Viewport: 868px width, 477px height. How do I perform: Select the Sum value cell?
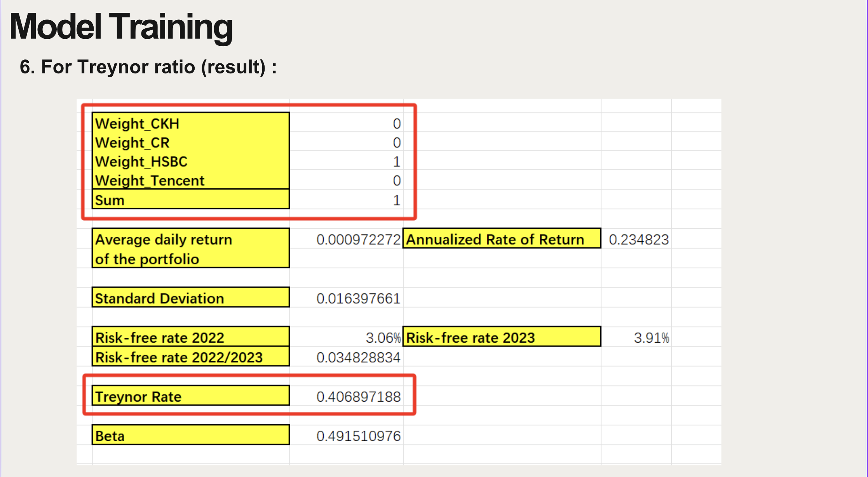(x=396, y=200)
